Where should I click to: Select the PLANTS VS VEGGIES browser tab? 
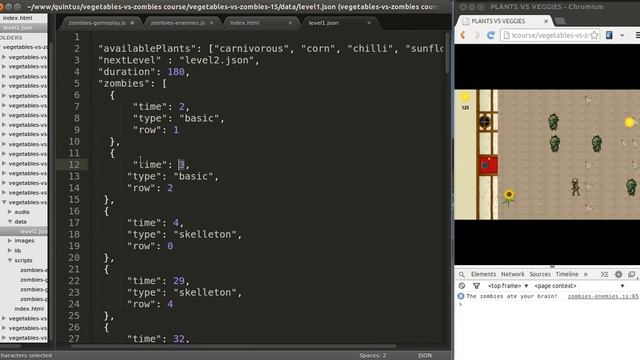click(503, 21)
